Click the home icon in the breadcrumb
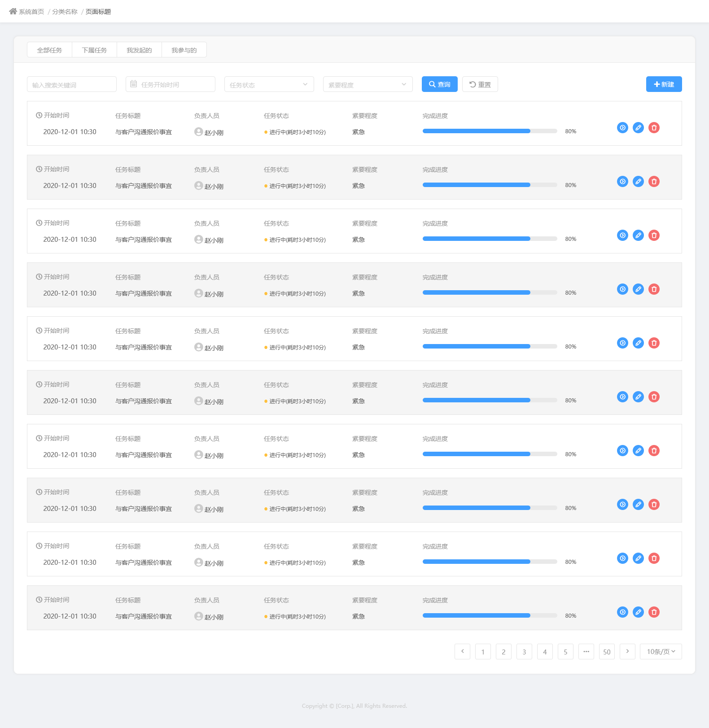The image size is (709, 728). (x=13, y=11)
